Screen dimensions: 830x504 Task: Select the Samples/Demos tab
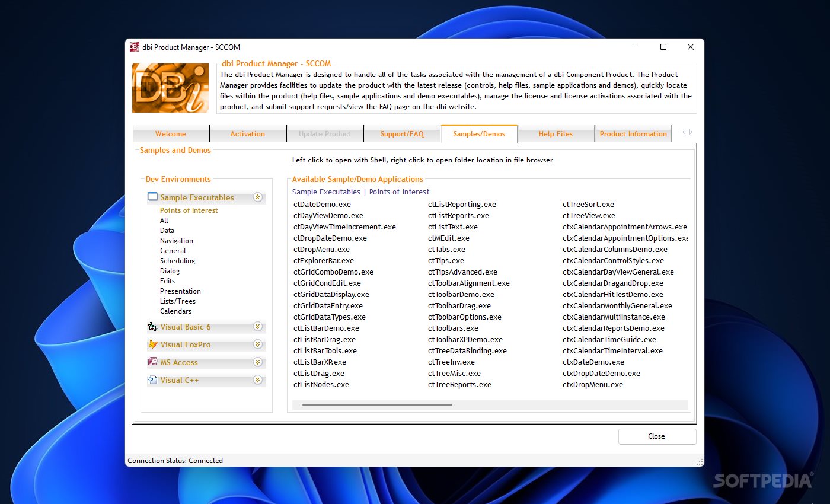click(x=479, y=134)
